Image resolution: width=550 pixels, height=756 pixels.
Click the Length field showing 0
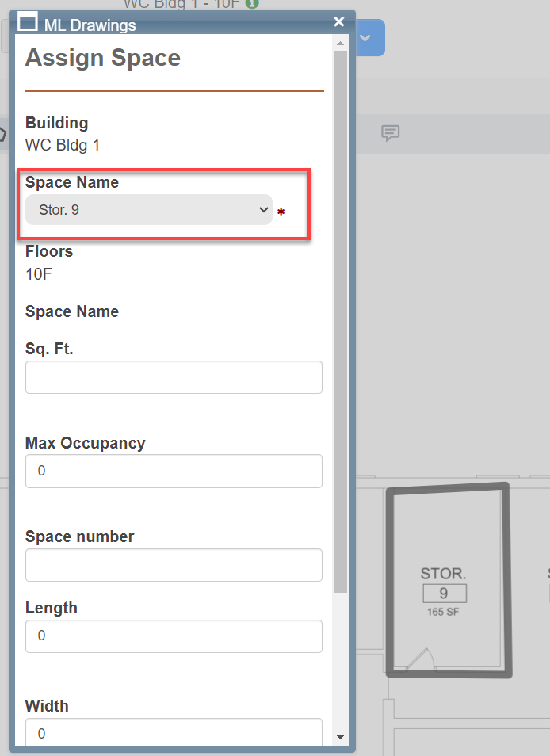[x=173, y=636]
